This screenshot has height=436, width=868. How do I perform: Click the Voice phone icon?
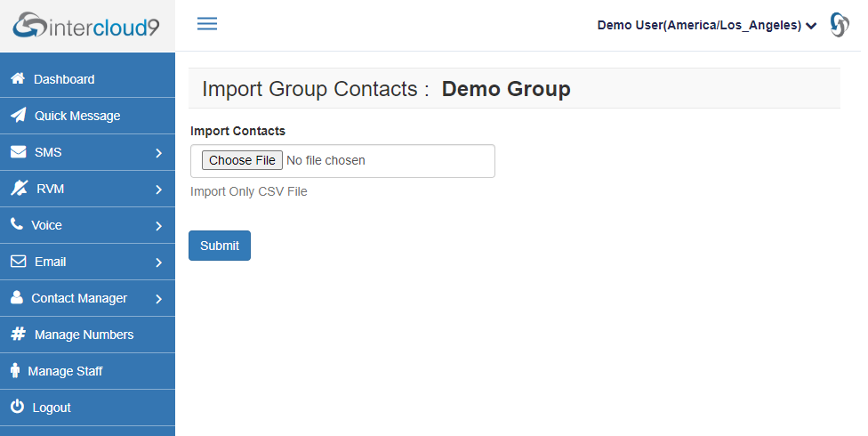(17, 224)
